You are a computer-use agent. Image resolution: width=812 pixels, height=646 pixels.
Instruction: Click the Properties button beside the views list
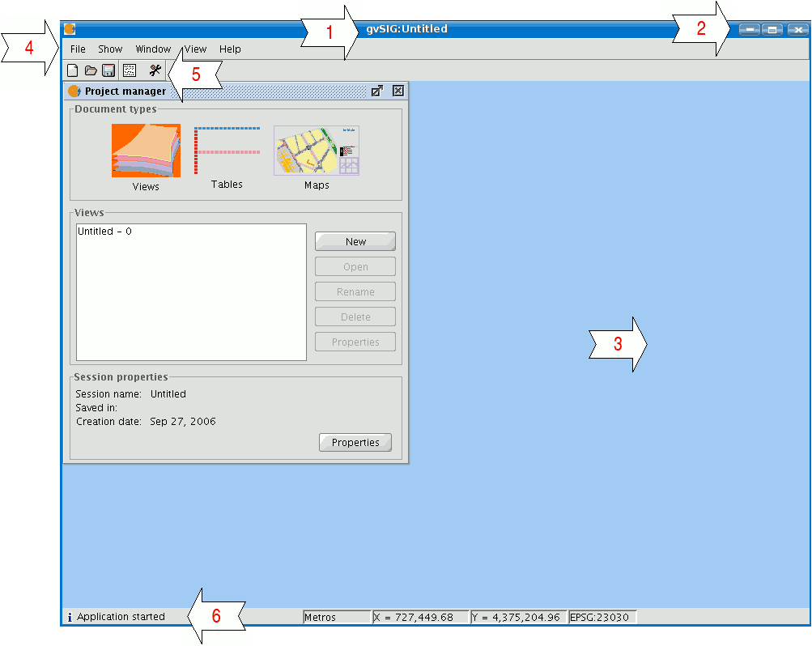pos(355,342)
